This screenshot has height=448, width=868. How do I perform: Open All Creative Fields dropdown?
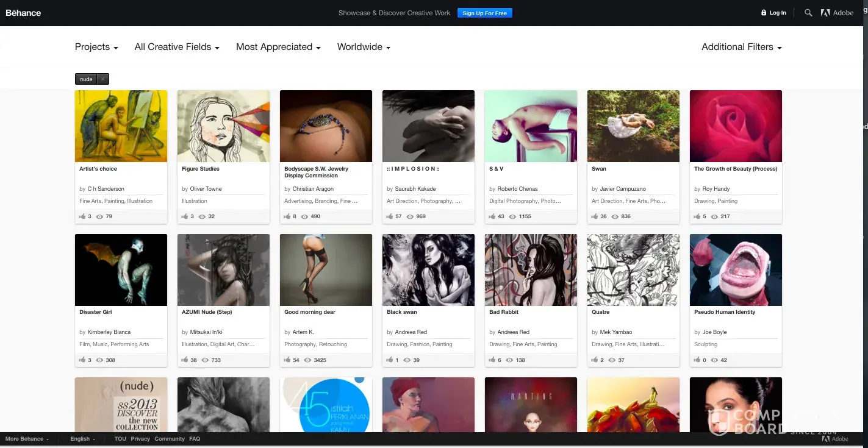coord(177,47)
